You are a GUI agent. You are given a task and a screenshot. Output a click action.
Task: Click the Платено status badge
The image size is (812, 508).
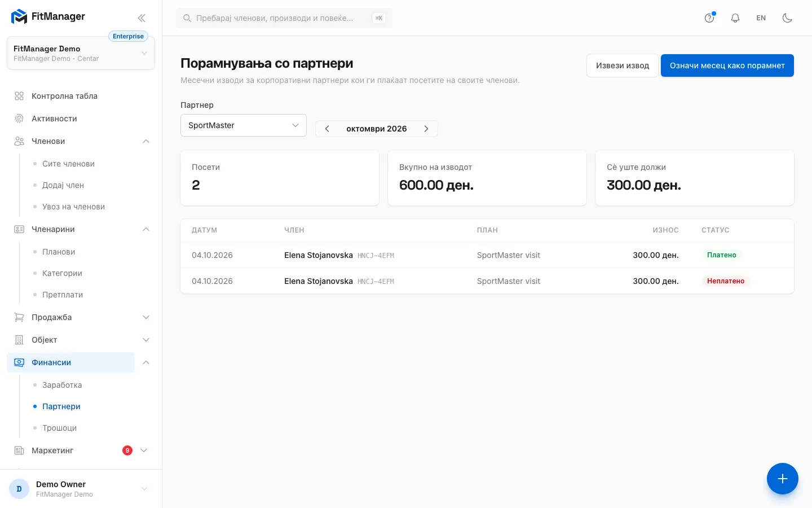coord(722,255)
